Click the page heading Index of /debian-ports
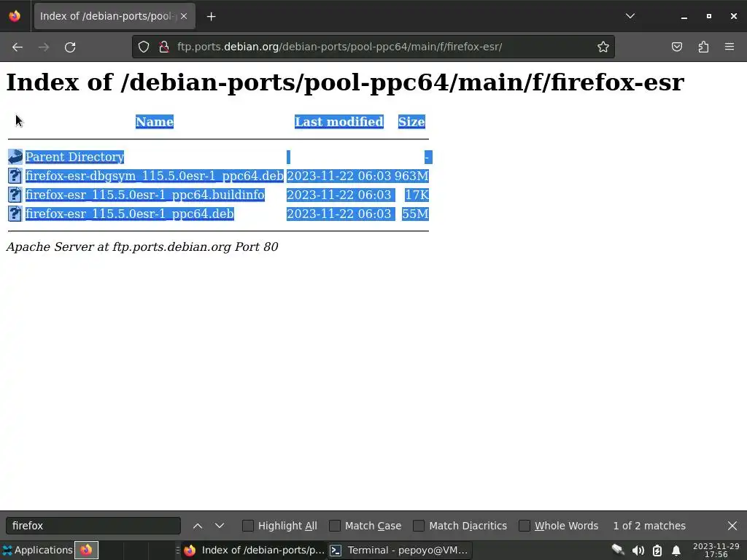 [x=345, y=82]
